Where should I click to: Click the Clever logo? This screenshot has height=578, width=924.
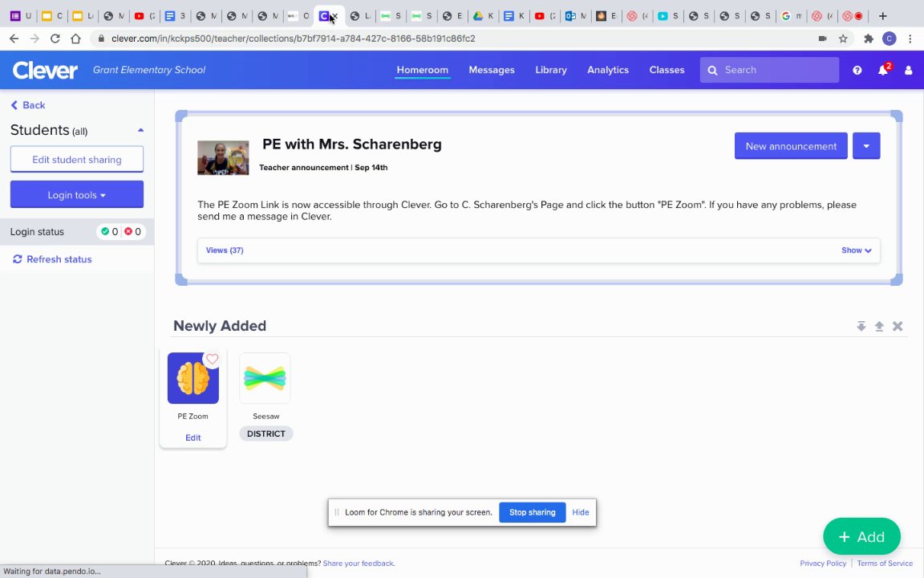coord(45,70)
